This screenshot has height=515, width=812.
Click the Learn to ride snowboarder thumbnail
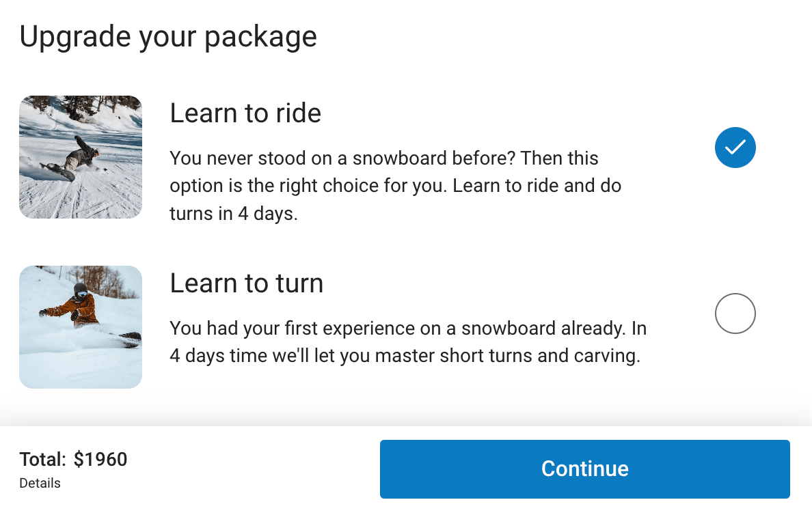(x=81, y=157)
